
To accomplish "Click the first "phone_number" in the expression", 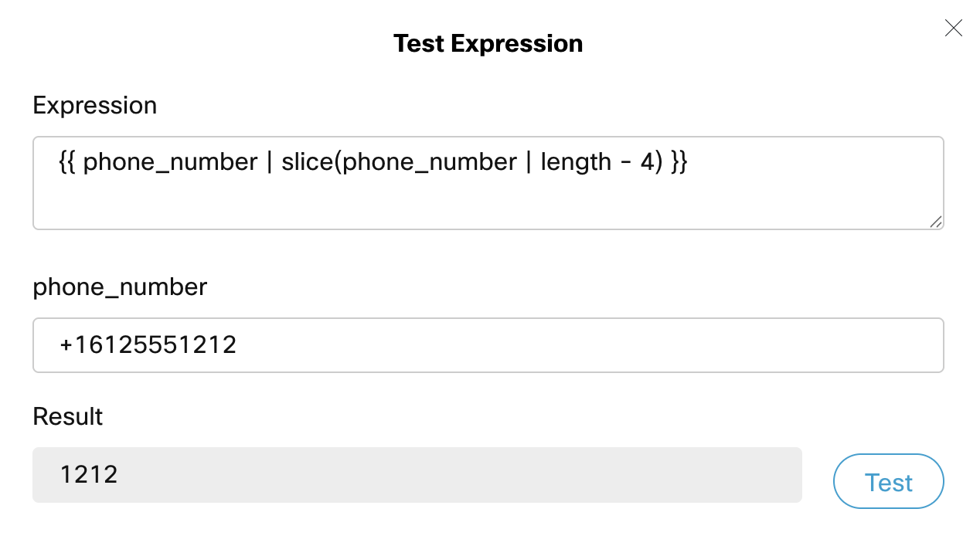I will point(170,162).
